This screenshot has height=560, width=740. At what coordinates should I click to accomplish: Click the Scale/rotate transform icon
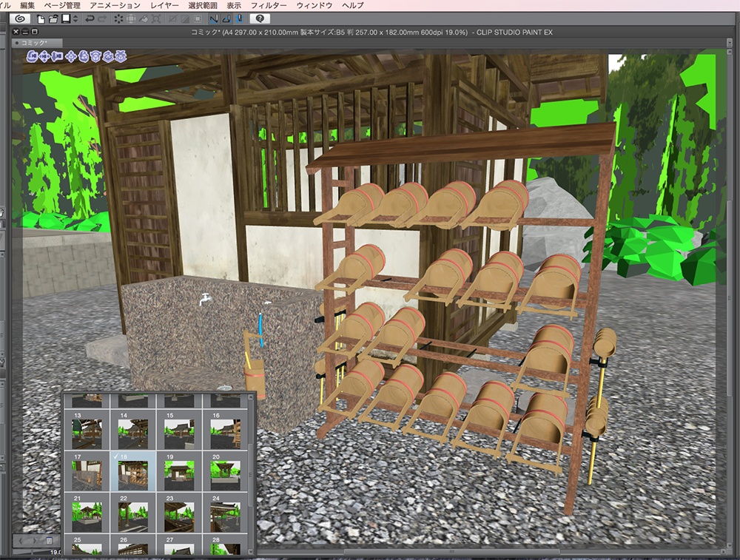pos(156,19)
